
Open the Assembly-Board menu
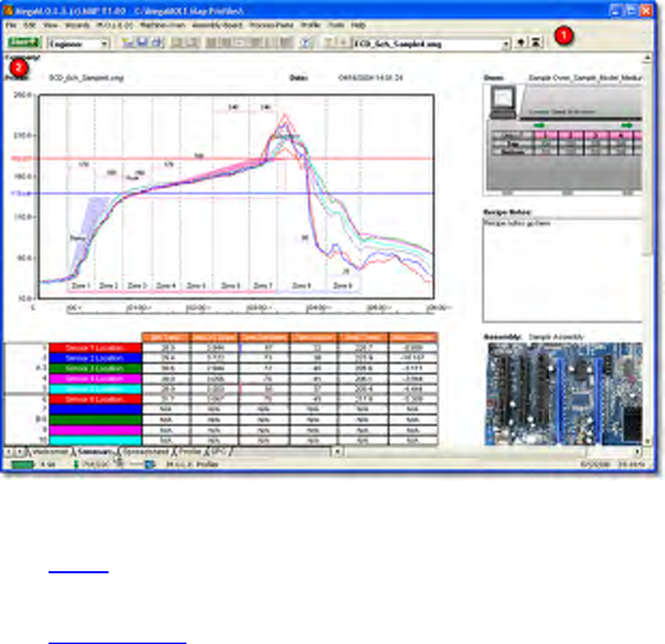[x=216, y=26]
